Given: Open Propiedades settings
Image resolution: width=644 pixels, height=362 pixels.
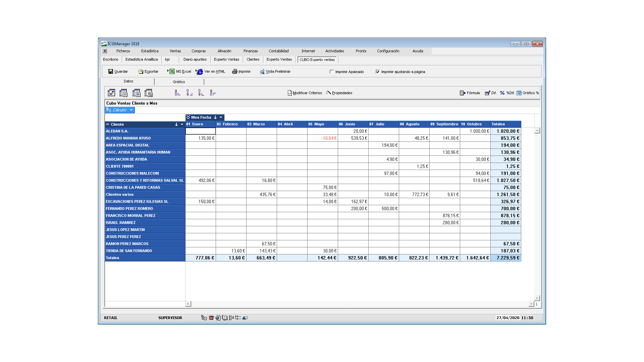Looking at the screenshot, I should coord(339,93).
